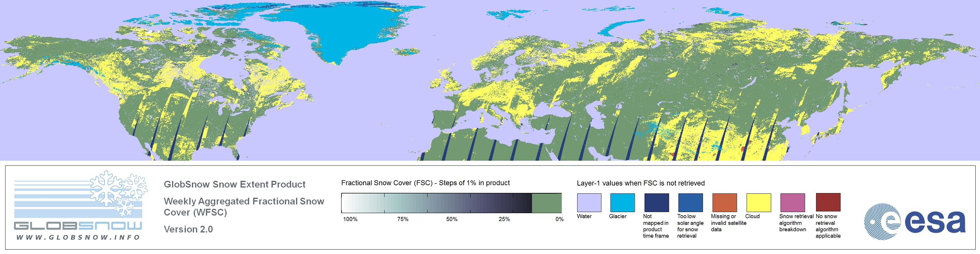
Task: Select the 'Not mapped in product time frame' swatch
Action: (x=656, y=203)
